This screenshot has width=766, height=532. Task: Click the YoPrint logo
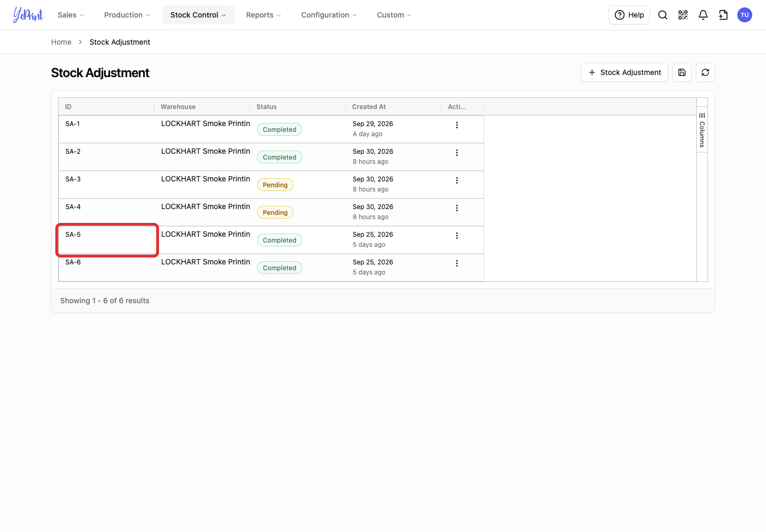[x=28, y=15]
